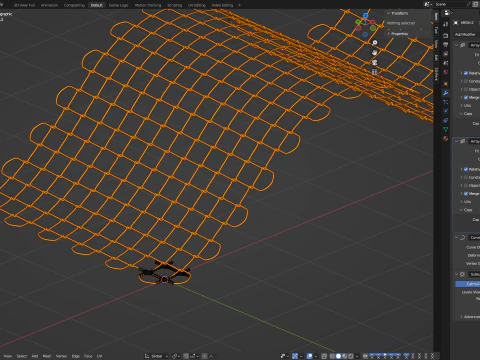
Task: Open the Vertex menu in viewport header
Action: point(61,356)
